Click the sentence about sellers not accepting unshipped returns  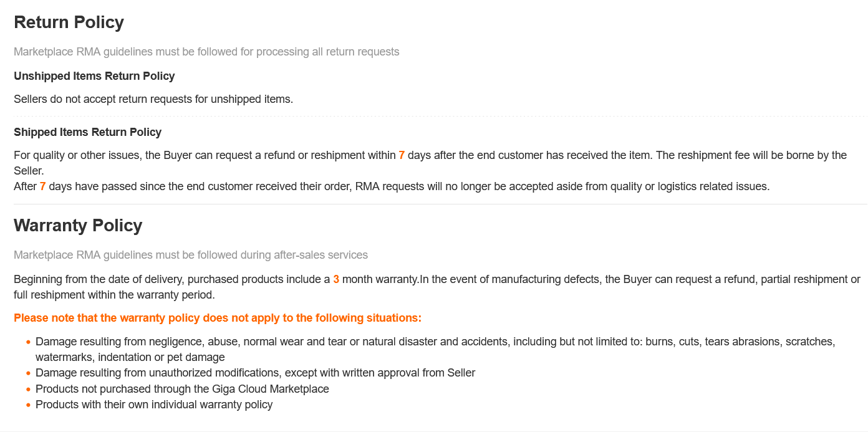(x=153, y=99)
